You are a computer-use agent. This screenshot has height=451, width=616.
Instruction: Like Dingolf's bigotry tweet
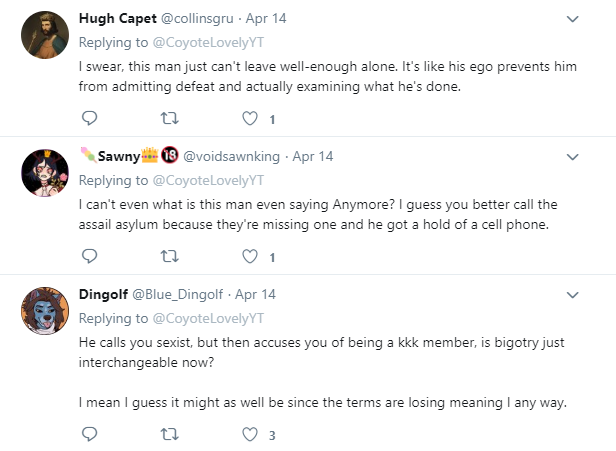[250, 434]
